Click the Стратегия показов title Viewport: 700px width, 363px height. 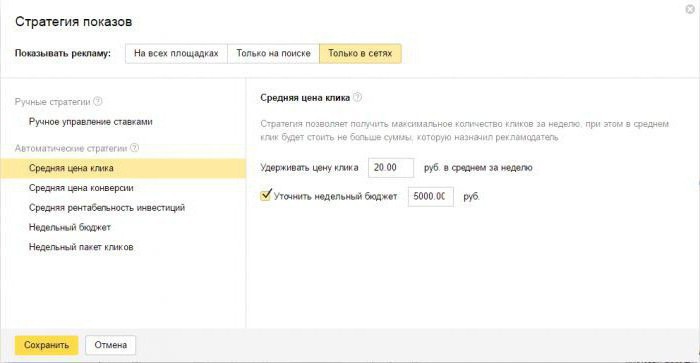(74, 22)
